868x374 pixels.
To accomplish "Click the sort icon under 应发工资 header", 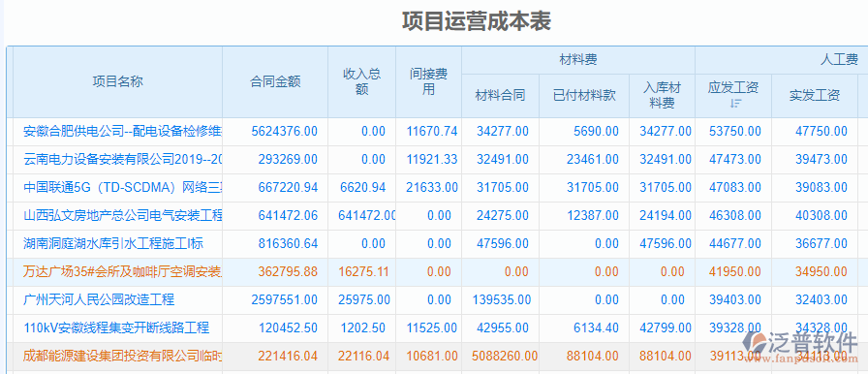I will 735,103.
